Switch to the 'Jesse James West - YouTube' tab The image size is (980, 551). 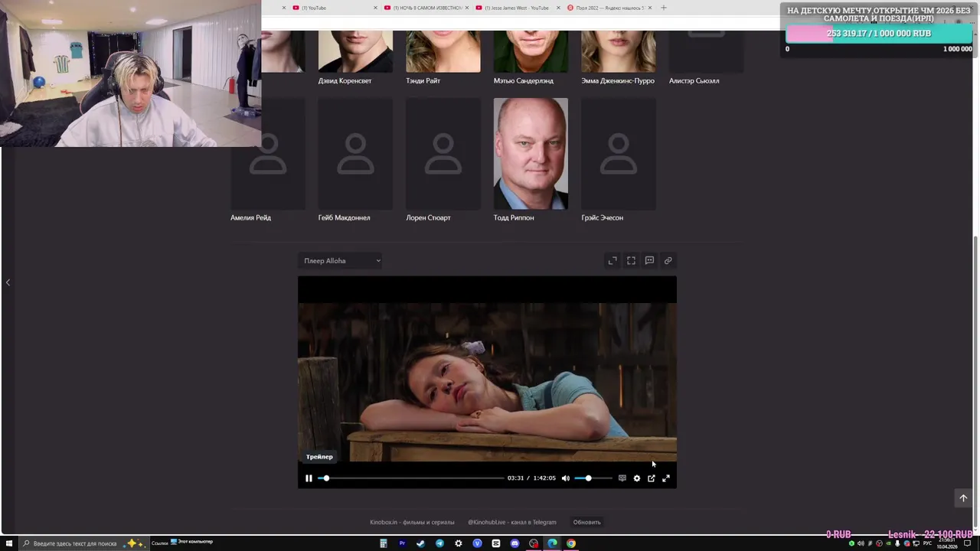pos(518,8)
